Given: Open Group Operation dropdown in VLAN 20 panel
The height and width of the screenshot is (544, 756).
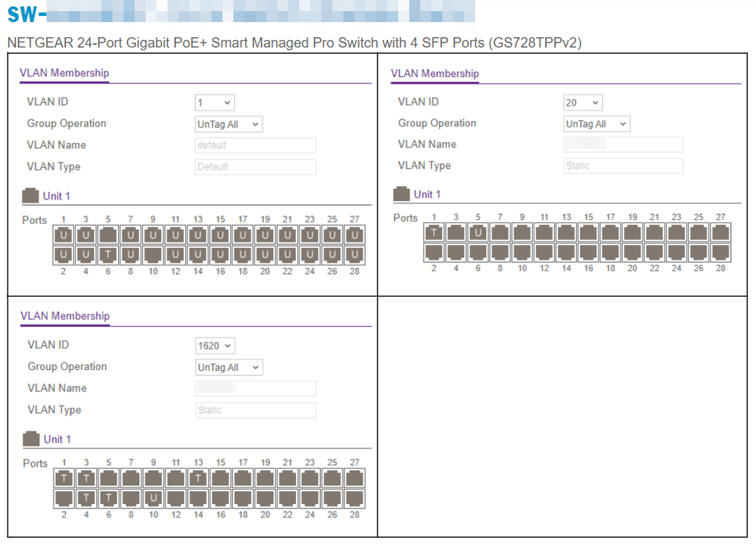Looking at the screenshot, I should coord(596,124).
